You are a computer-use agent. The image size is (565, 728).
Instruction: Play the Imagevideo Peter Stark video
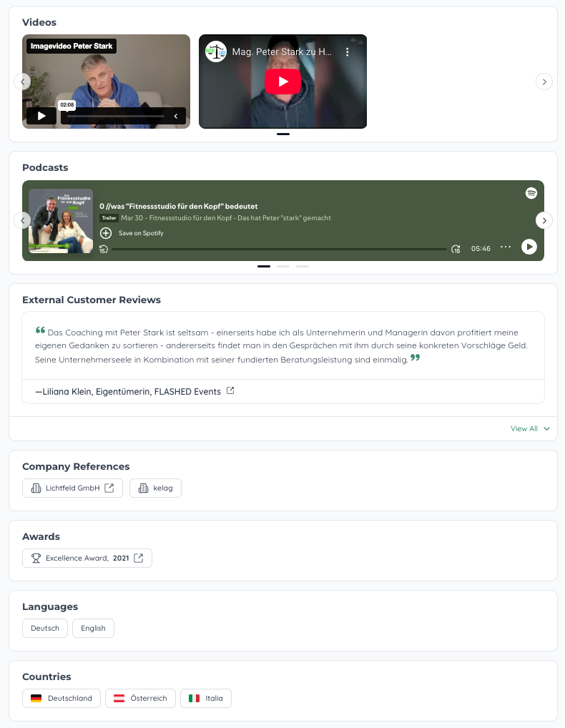click(x=41, y=116)
